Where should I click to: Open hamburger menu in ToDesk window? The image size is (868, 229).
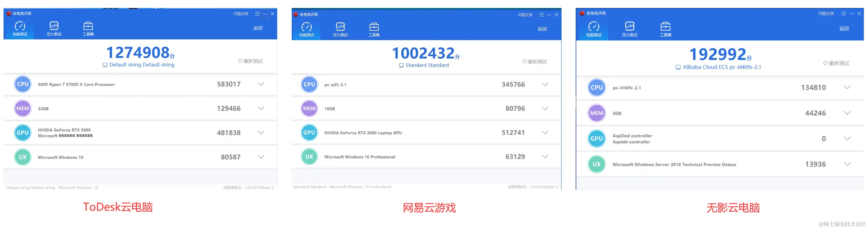pos(257,14)
